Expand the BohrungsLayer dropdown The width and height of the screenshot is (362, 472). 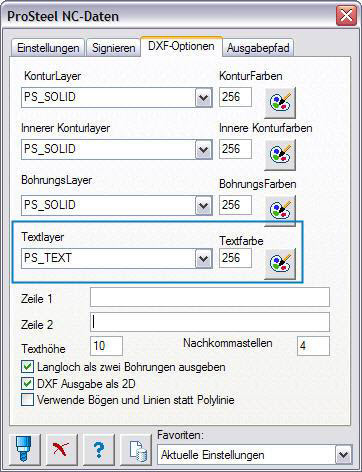coord(203,205)
